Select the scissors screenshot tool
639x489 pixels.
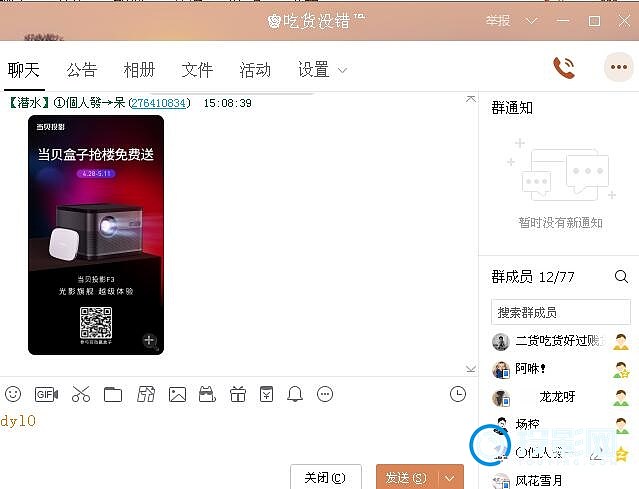[x=81, y=394]
